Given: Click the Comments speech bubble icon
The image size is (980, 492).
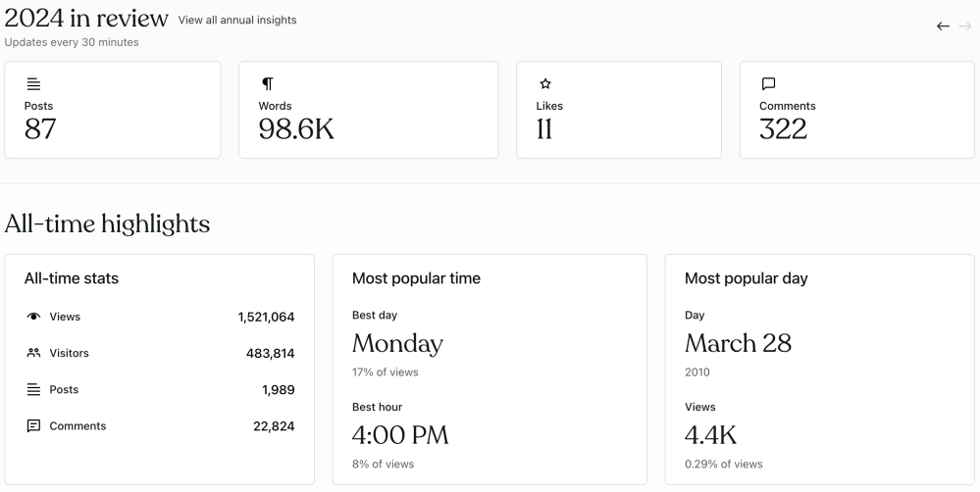Looking at the screenshot, I should pyautogui.click(x=768, y=84).
